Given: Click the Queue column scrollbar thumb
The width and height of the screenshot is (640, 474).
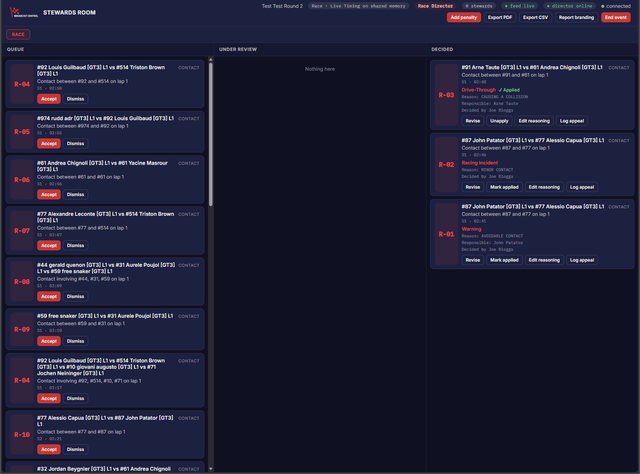Looking at the screenshot, I should click(x=211, y=134).
